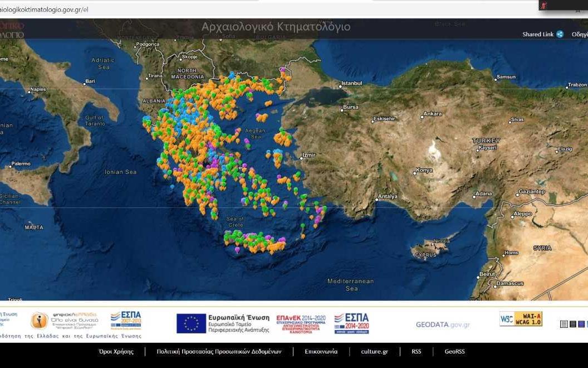Click the Aleppo city label
This screenshot has width=588, height=368.
pos(522,214)
